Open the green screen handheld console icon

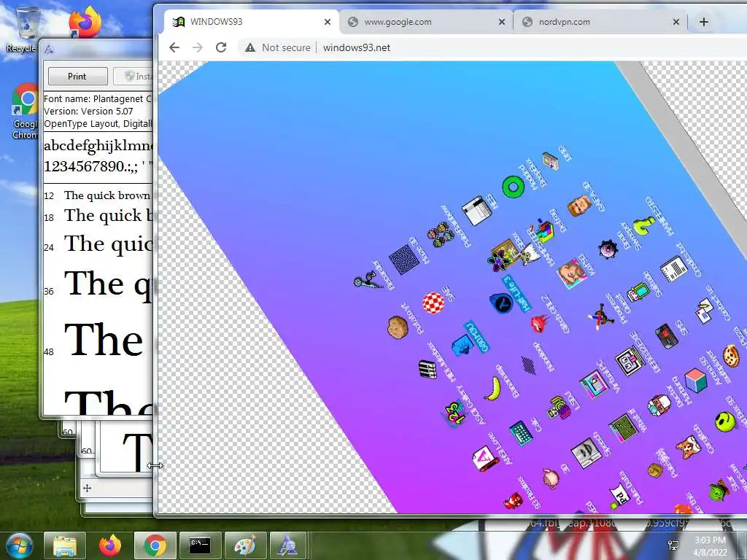[x=638, y=292]
